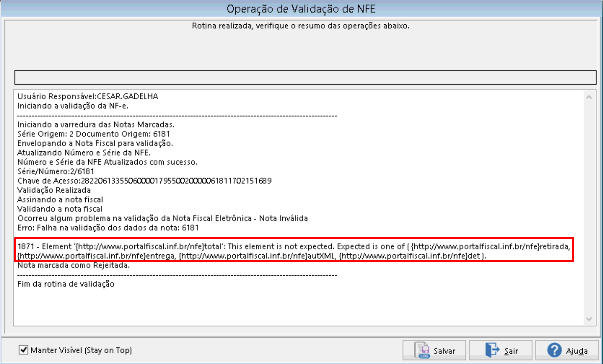Image resolution: width=603 pixels, height=364 pixels.
Task: Click the Sair button label
Action: pyautogui.click(x=511, y=351)
